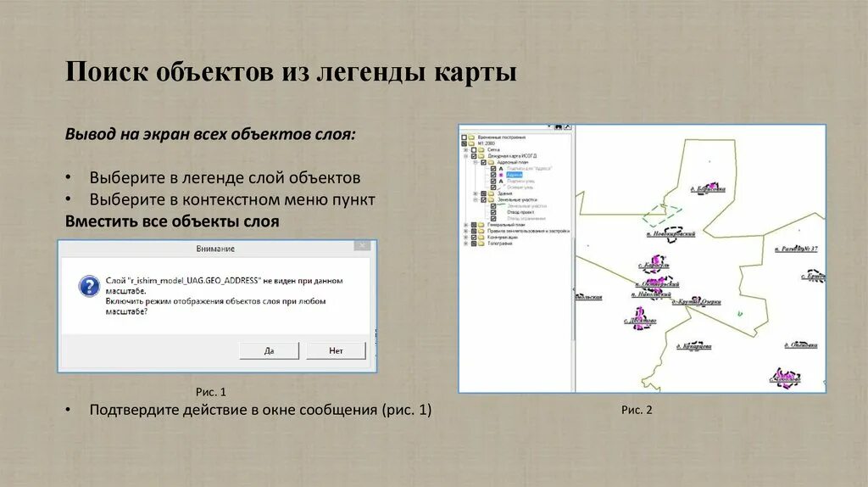Click the 'A' label icon of Подписи улиц
This screenshot has height=487, width=868.
click(x=501, y=182)
